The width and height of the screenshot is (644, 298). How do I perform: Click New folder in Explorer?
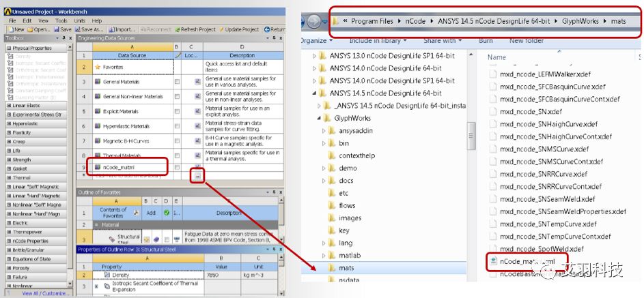pos(527,41)
